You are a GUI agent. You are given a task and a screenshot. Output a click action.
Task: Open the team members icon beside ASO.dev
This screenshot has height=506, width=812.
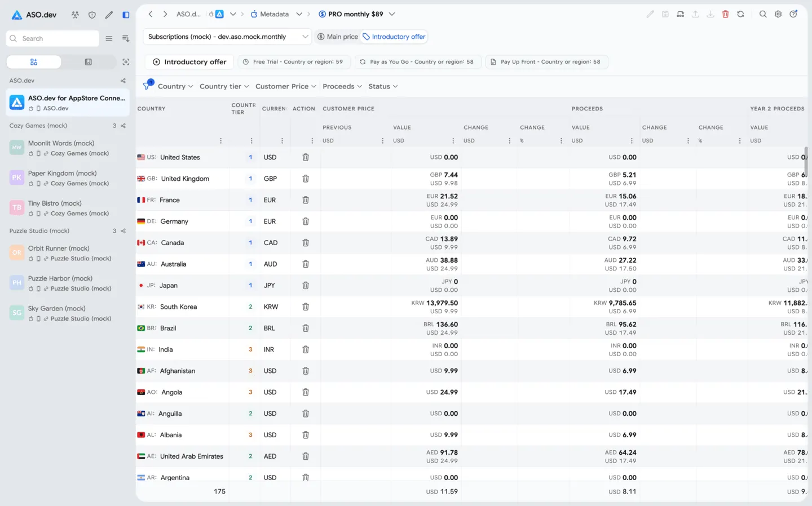(x=75, y=15)
